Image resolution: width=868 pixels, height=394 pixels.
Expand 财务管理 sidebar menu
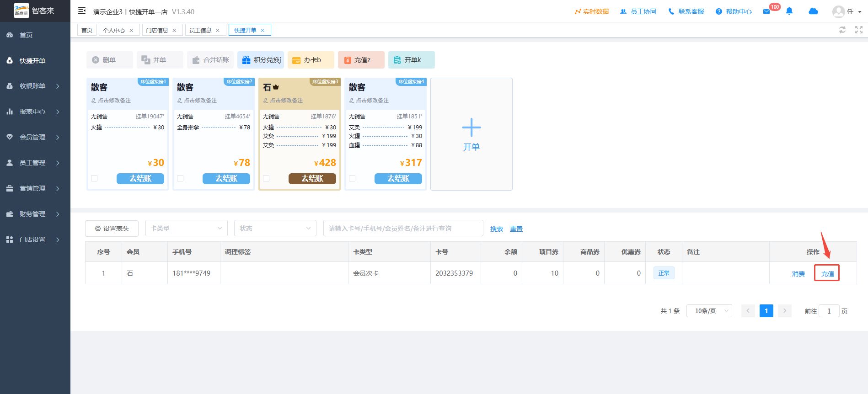[35, 214]
